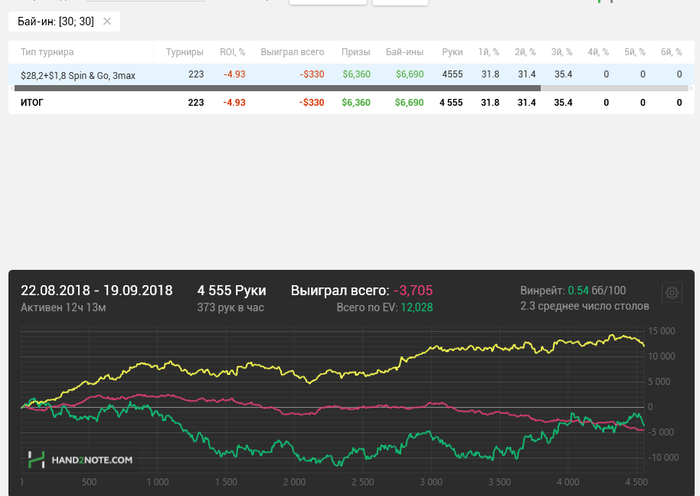Screen dimensions: 700x496
Task: Click the Бай-ин: [30; 30] filter tag
Action: pos(55,21)
